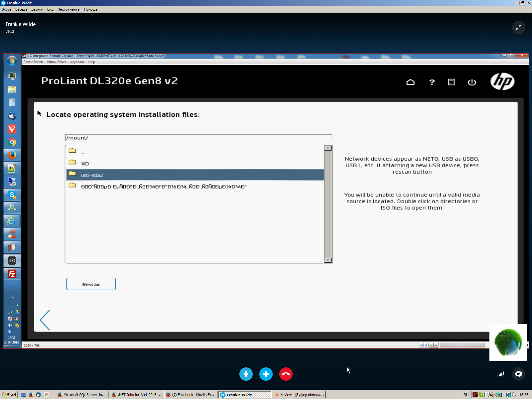This screenshot has height=399, width=532.
Task: Click the globe self-video thumbnail
Action: [x=508, y=342]
